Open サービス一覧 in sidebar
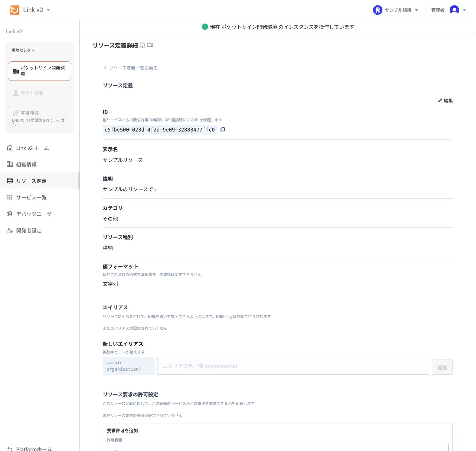476x451 pixels. tap(39, 198)
